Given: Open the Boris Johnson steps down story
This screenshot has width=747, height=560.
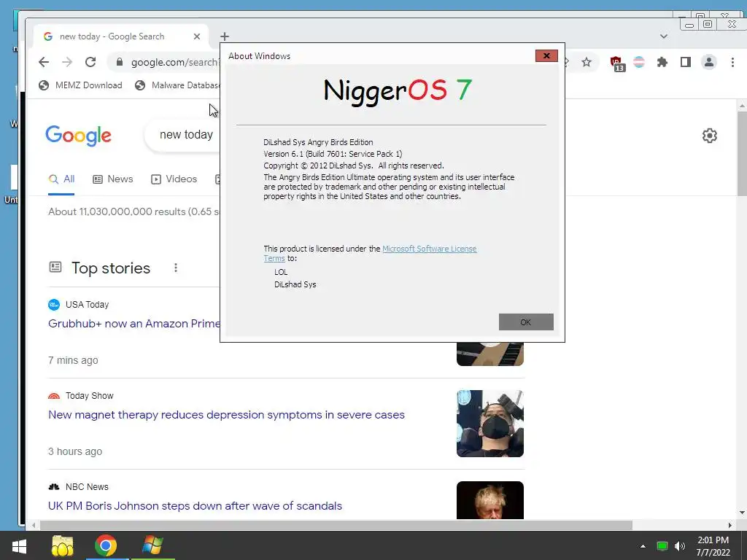Looking at the screenshot, I should coord(195,506).
